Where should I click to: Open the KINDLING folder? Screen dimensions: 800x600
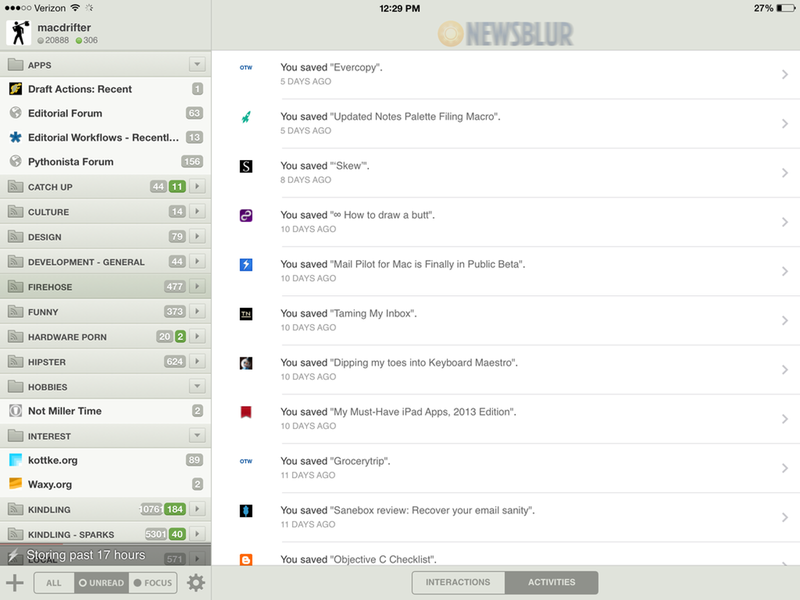pyautogui.click(x=106, y=509)
